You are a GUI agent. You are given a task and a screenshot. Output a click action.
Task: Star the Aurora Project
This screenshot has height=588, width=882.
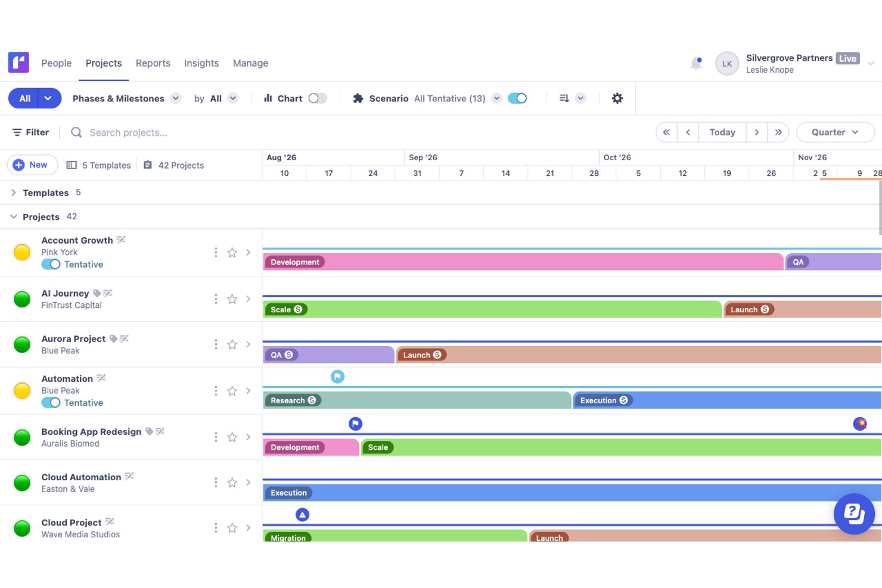point(232,344)
